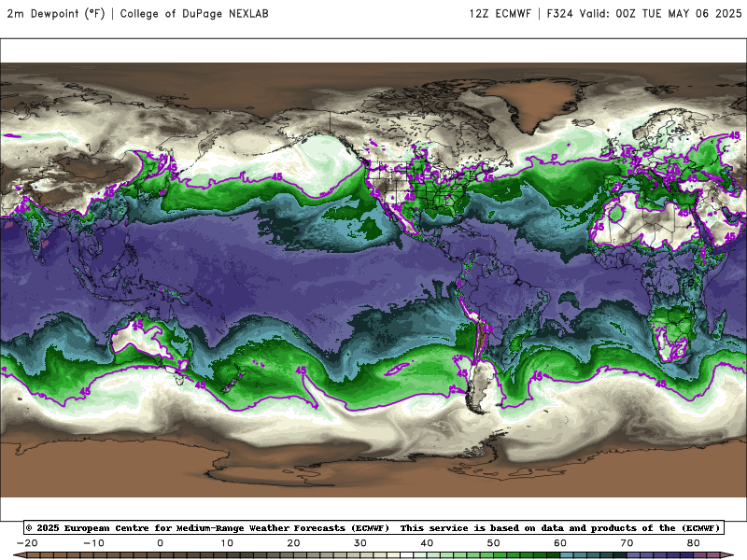Click the "60" color scale label

560,543
